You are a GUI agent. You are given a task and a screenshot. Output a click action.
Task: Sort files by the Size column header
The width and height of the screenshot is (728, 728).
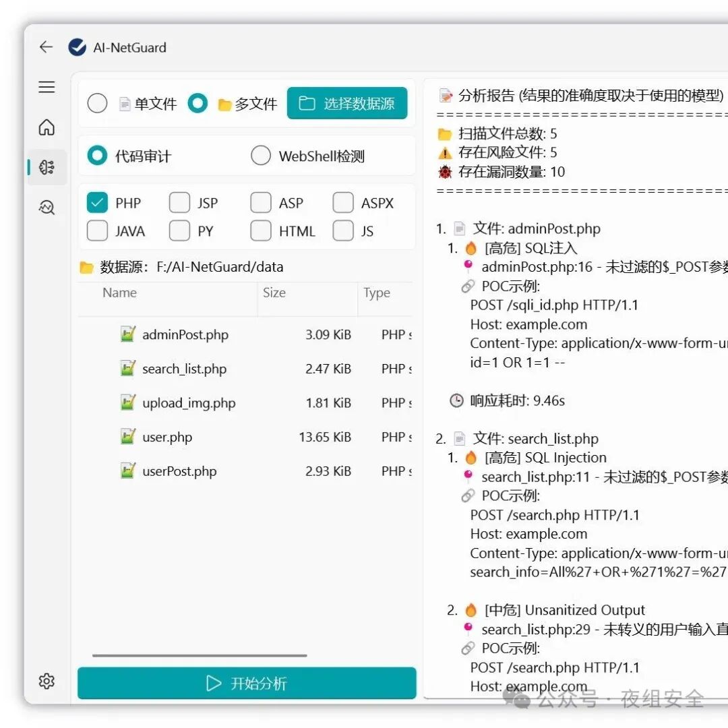coord(274,293)
